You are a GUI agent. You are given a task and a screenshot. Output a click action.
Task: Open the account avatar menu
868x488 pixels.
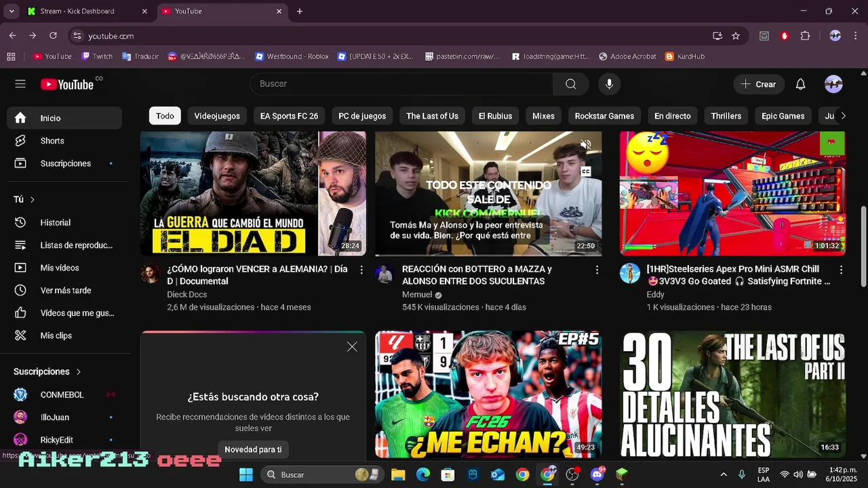[833, 84]
